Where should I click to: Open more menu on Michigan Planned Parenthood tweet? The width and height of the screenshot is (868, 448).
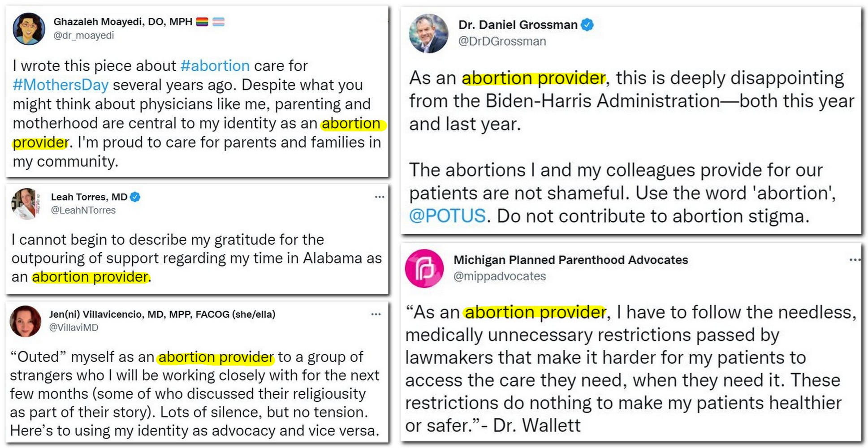pyautogui.click(x=855, y=259)
